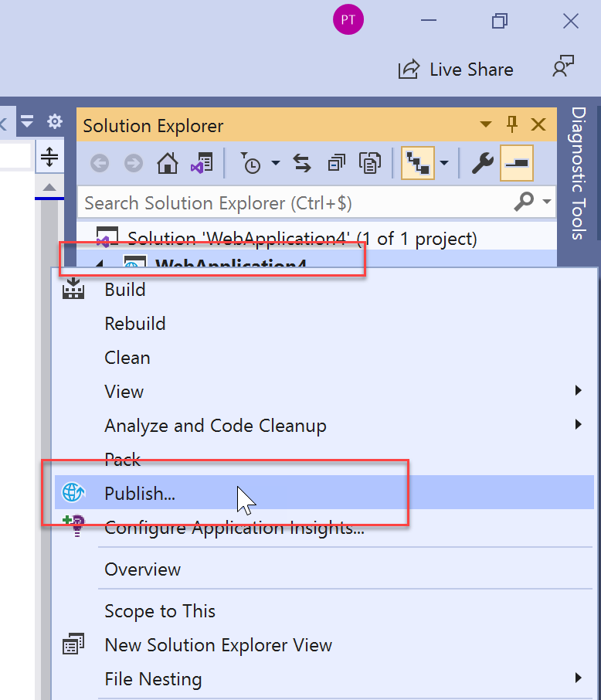This screenshot has width=601, height=700.
Task: Open the editor settings gear icon
Action: pos(54,122)
